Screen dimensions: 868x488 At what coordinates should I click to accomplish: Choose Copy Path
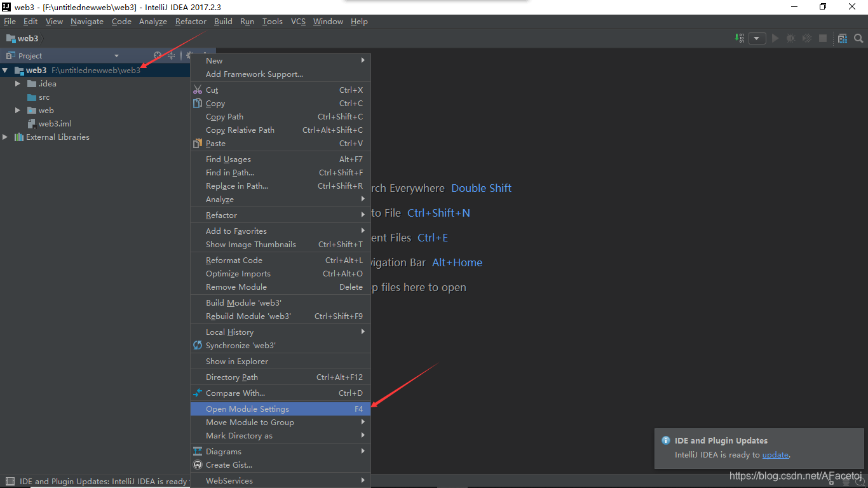(x=280, y=117)
